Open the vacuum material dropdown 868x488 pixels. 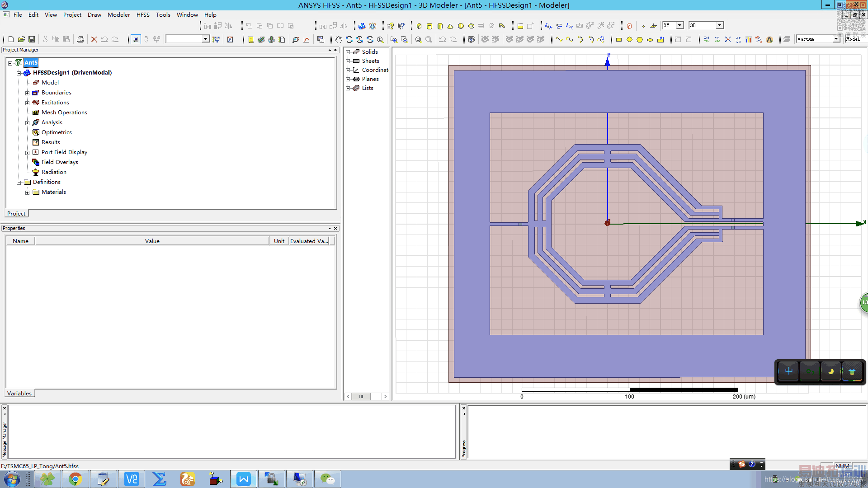click(x=836, y=39)
